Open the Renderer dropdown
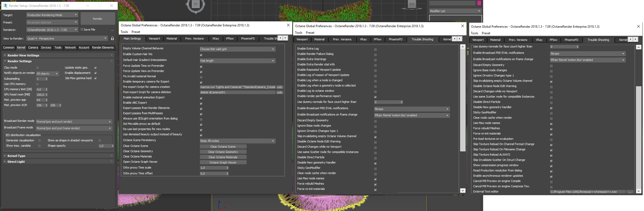Image resolution: width=644 pixels, height=211 pixels. [x=52, y=30]
